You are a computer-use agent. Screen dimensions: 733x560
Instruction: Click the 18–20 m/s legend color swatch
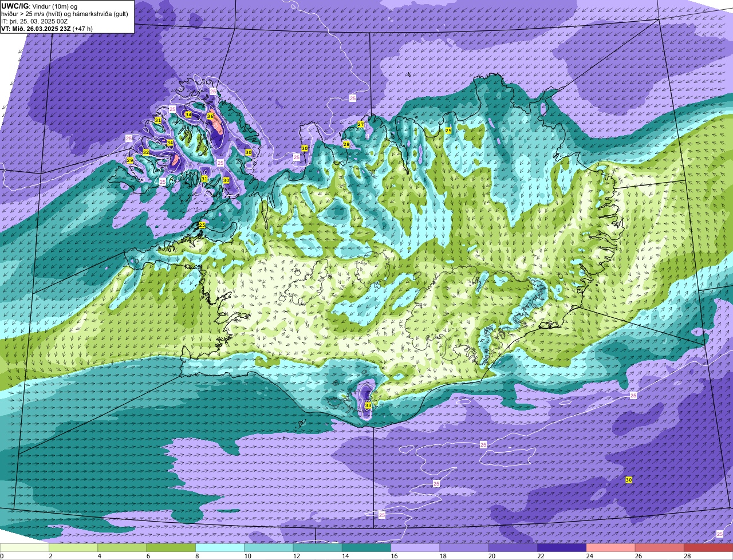pos(464,547)
